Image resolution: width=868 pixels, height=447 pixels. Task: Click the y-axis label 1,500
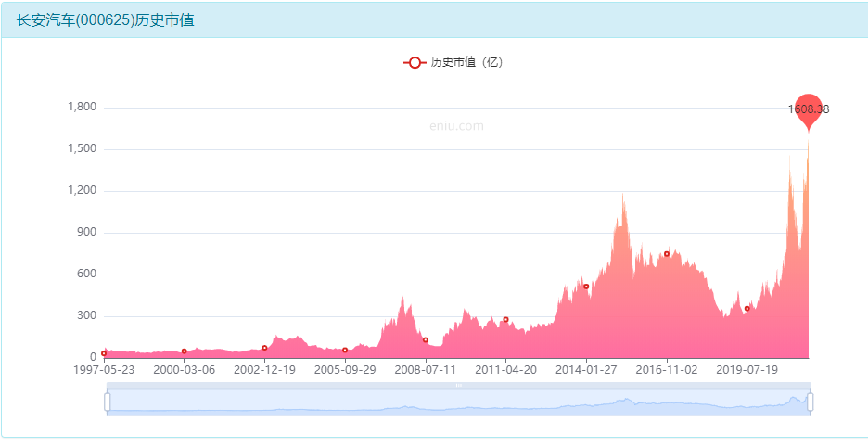(83, 149)
